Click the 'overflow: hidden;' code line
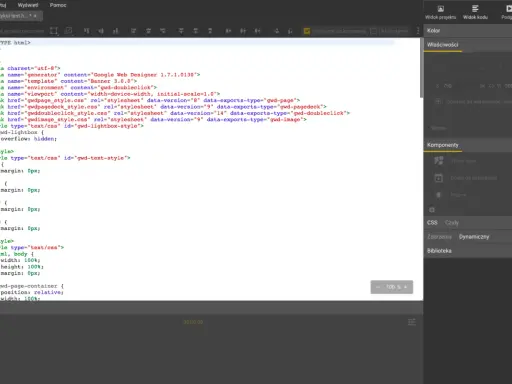 click(29, 139)
